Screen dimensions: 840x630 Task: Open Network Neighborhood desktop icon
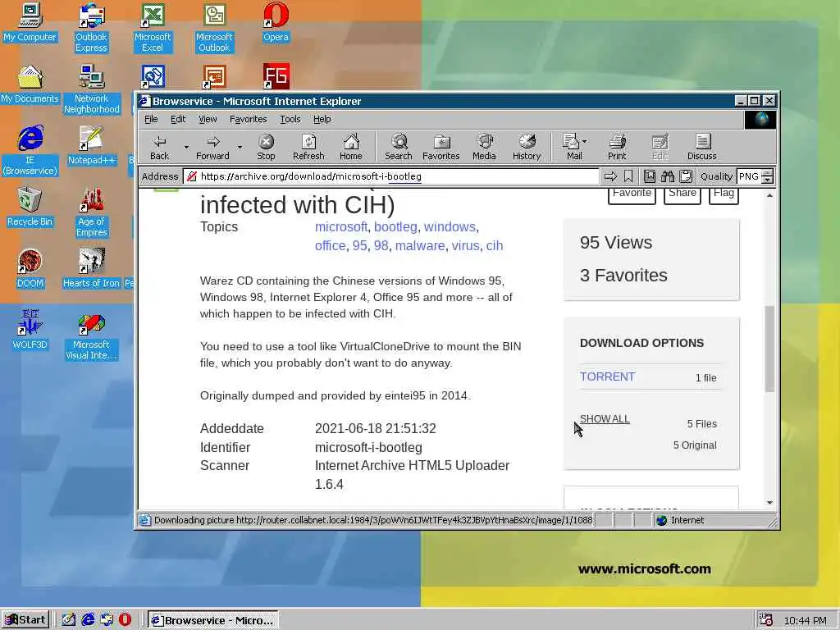click(91, 89)
